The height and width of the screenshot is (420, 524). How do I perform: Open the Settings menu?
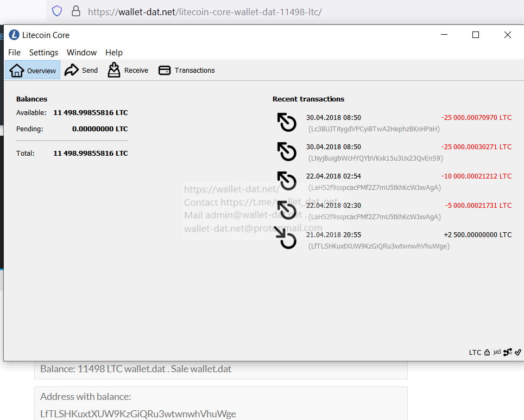(43, 53)
